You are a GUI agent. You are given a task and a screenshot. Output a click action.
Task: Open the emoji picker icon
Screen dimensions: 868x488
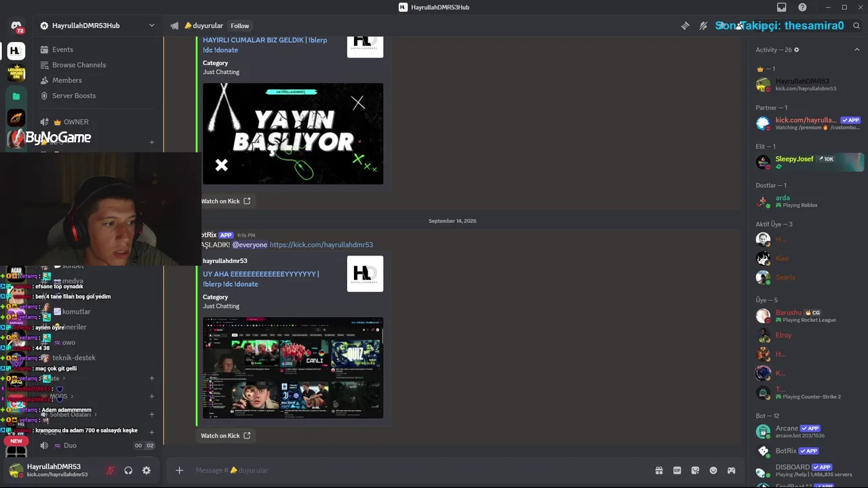[713, 470]
